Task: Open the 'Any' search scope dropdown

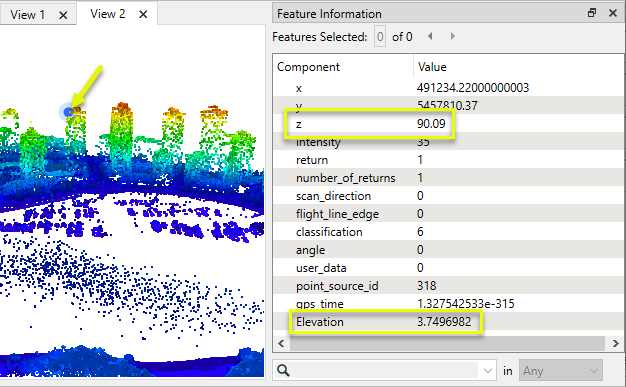Action: pyautogui.click(x=560, y=371)
